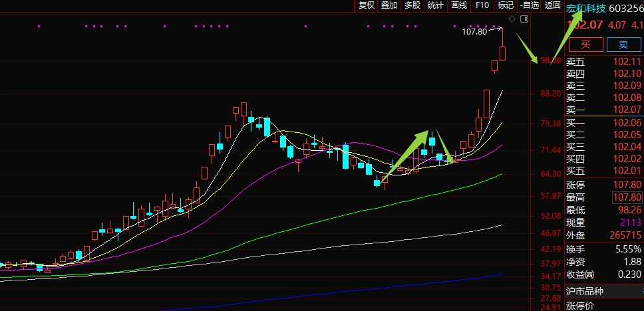Click the 标记 mark button
Screen dimensions: 644x311
point(505,5)
